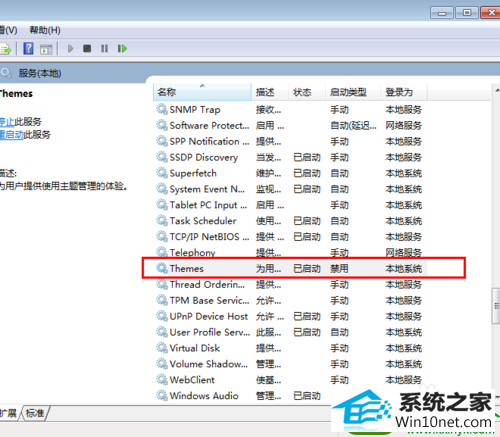Select the Thread Ordering gear icon
This screenshot has width=500, height=437.
(x=162, y=284)
